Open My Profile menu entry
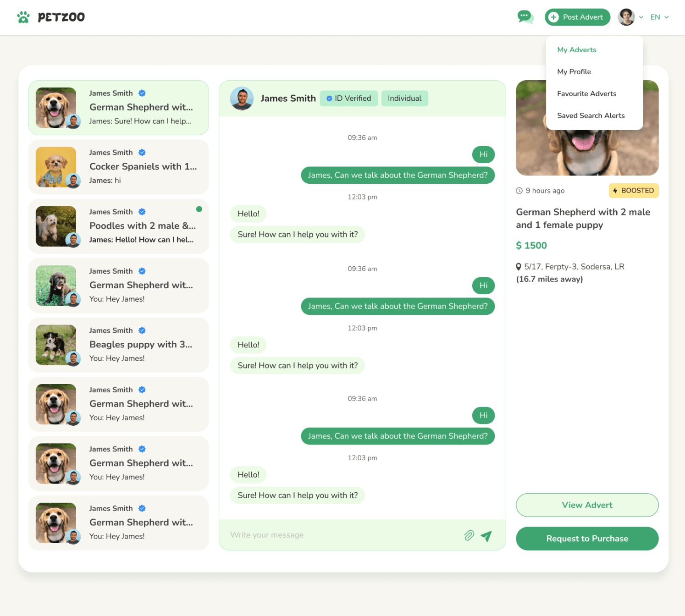 [574, 72]
